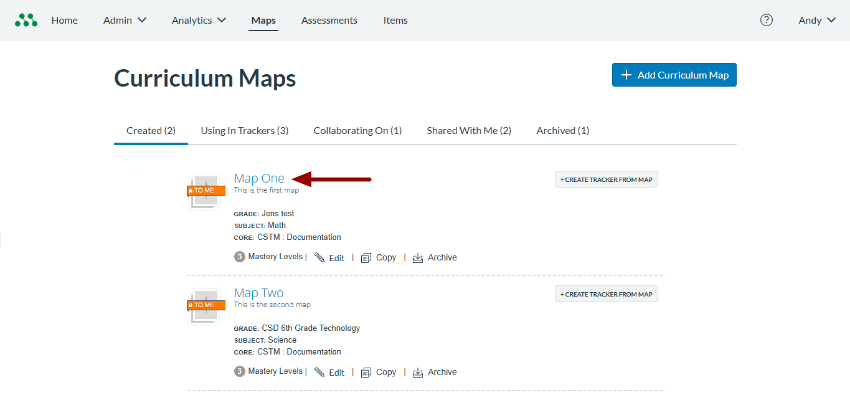Click the MasteryConnect green dots logo
The width and height of the screenshot is (850, 395).
tap(26, 21)
